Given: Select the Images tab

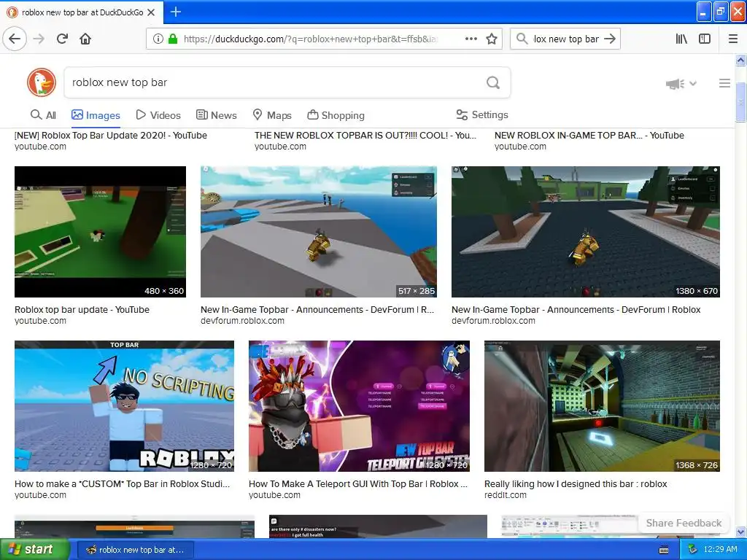Looking at the screenshot, I should pyautogui.click(x=96, y=115).
